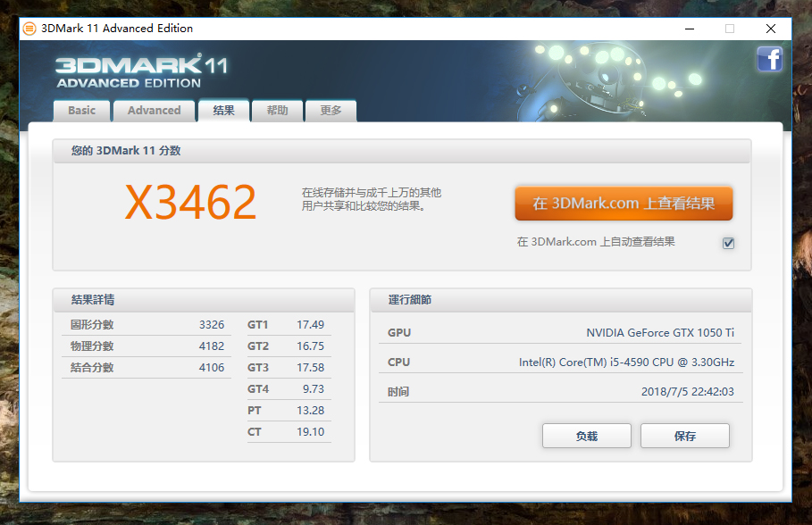This screenshot has height=525, width=812.
Task: Click the 时间 label
Action: click(398, 392)
